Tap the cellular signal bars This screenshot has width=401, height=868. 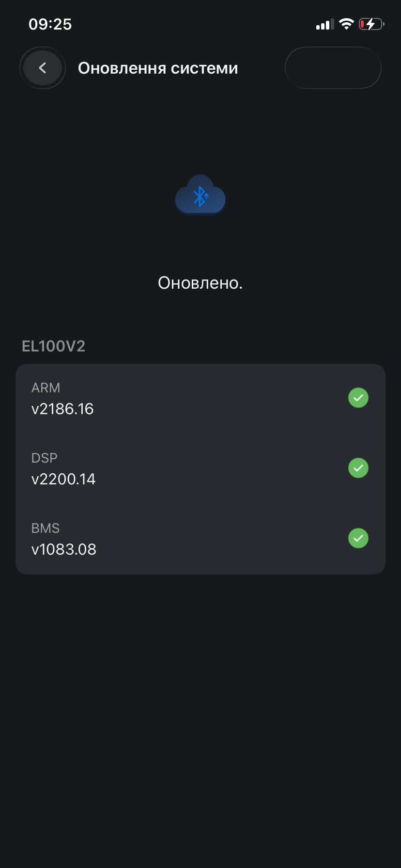click(x=325, y=25)
